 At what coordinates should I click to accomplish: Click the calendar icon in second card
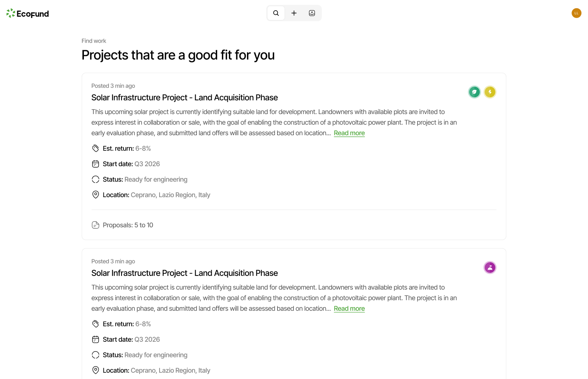click(x=96, y=339)
